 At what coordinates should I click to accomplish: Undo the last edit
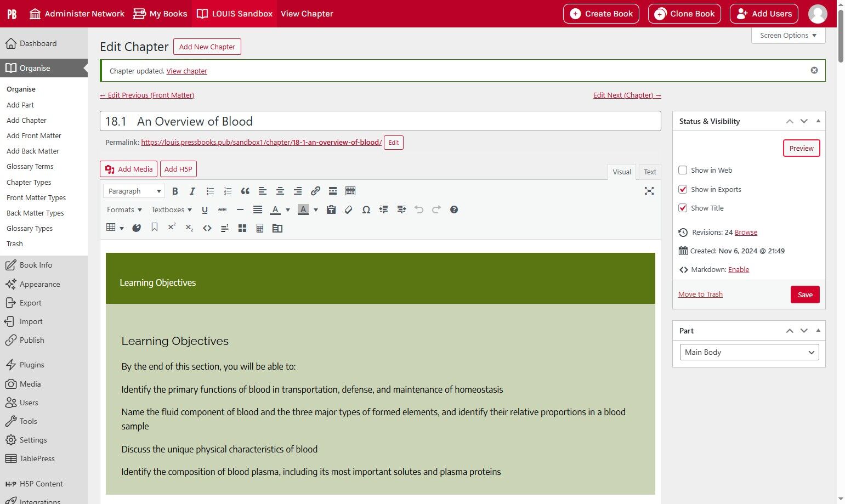[x=419, y=209]
